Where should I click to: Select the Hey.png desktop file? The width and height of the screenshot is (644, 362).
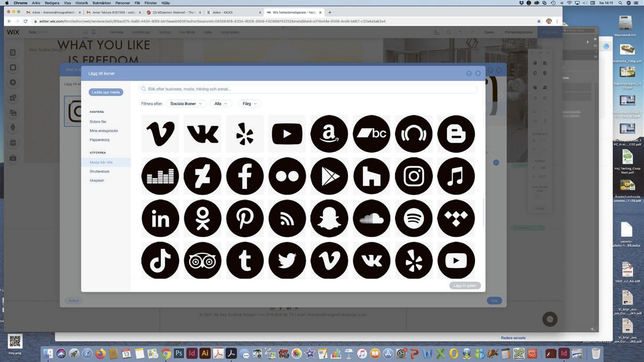tap(15, 344)
